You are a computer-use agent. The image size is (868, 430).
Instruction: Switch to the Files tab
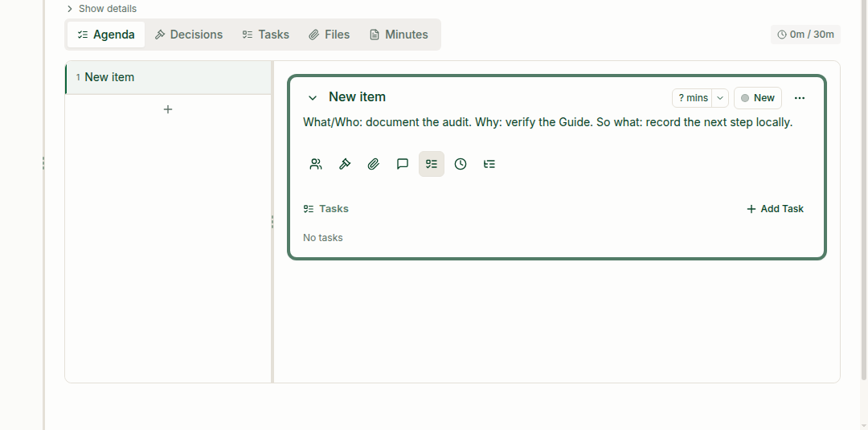[330, 35]
